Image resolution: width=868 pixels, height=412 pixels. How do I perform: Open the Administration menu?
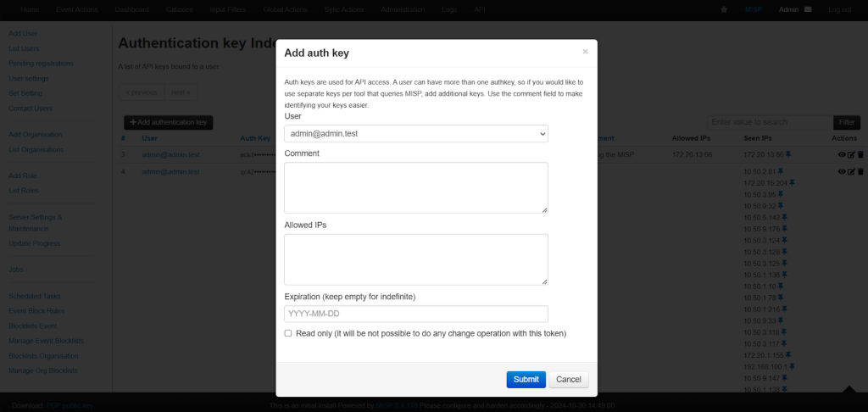(403, 9)
